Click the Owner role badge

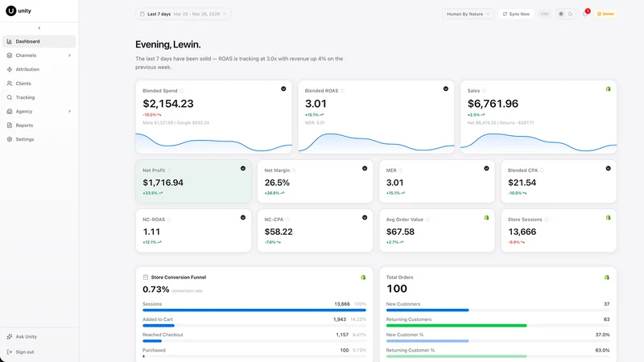tap(606, 14)
